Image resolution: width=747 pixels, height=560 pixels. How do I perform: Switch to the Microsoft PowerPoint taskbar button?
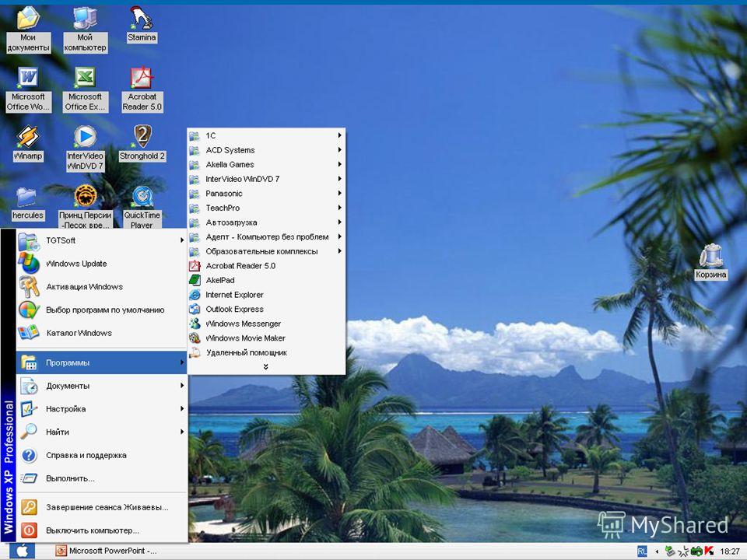point(107,551)
